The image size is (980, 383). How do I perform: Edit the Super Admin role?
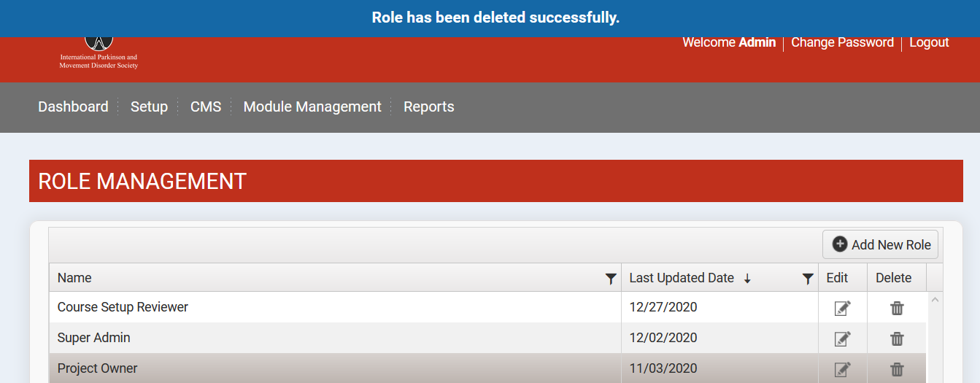point(842,338)
